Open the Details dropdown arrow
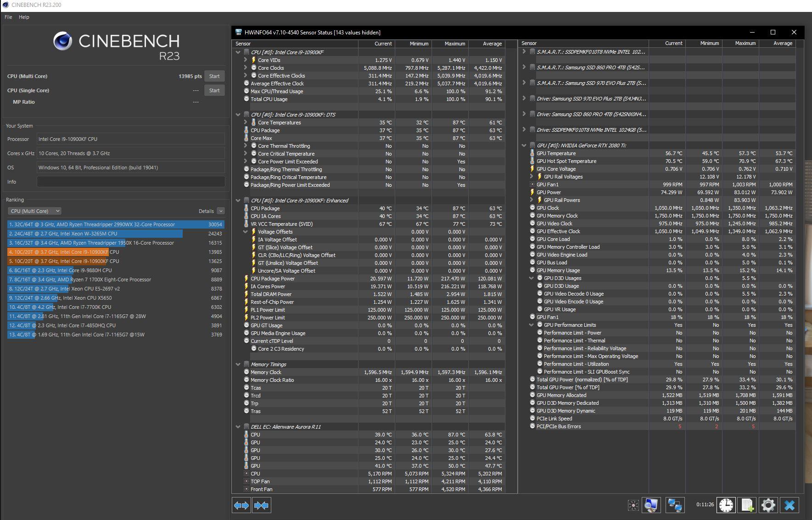Screen dimensions: 812x520 click(x=221, y=211)
